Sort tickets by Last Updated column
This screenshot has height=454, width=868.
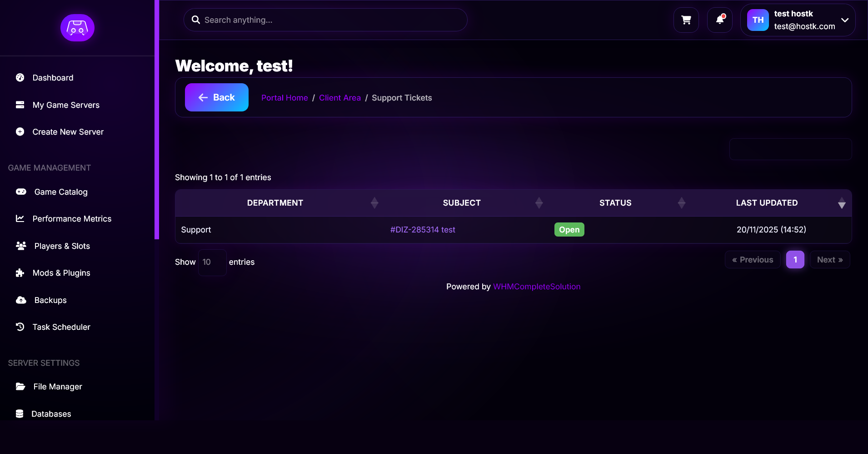767,203
